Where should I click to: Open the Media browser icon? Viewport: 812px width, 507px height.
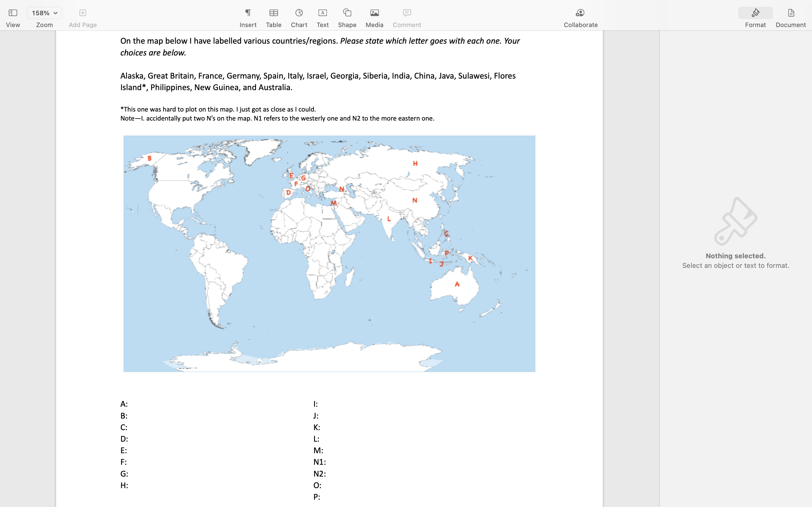click(x=374, y=13)
